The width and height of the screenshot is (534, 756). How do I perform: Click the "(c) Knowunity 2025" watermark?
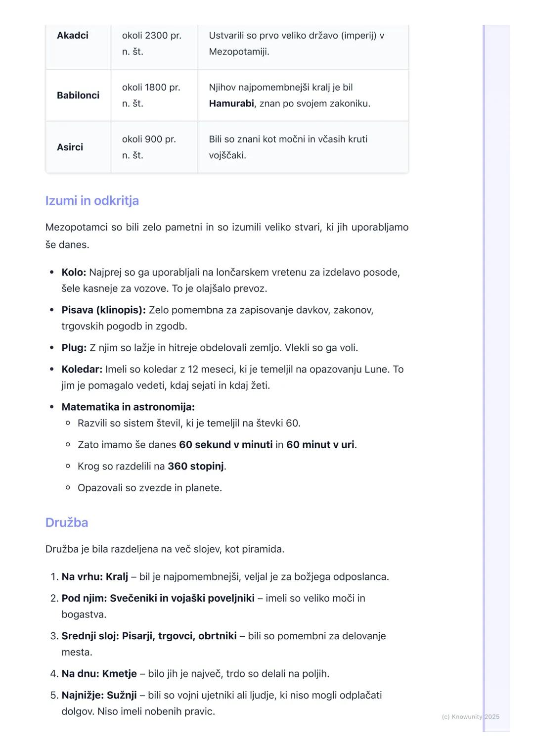click(470, 717)
